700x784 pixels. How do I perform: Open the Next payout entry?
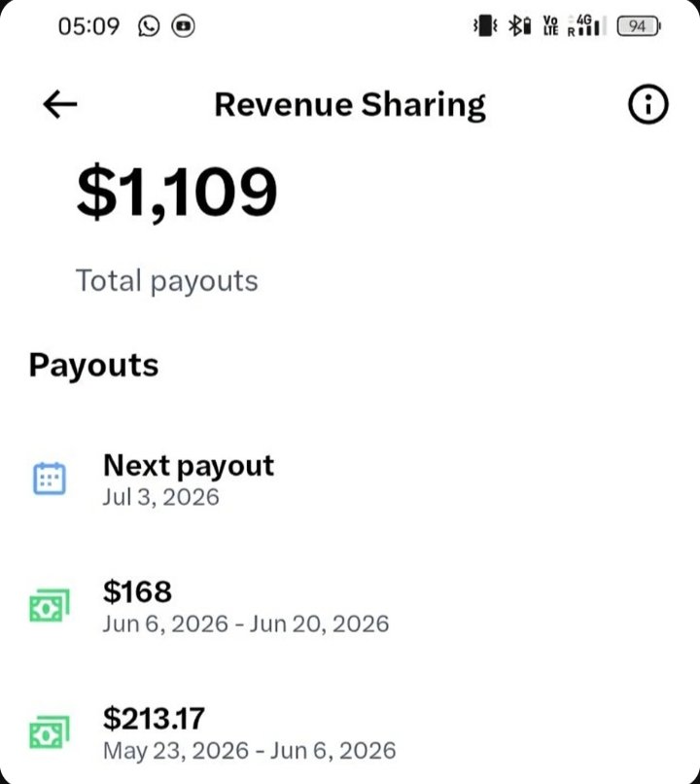pos(350,479)
